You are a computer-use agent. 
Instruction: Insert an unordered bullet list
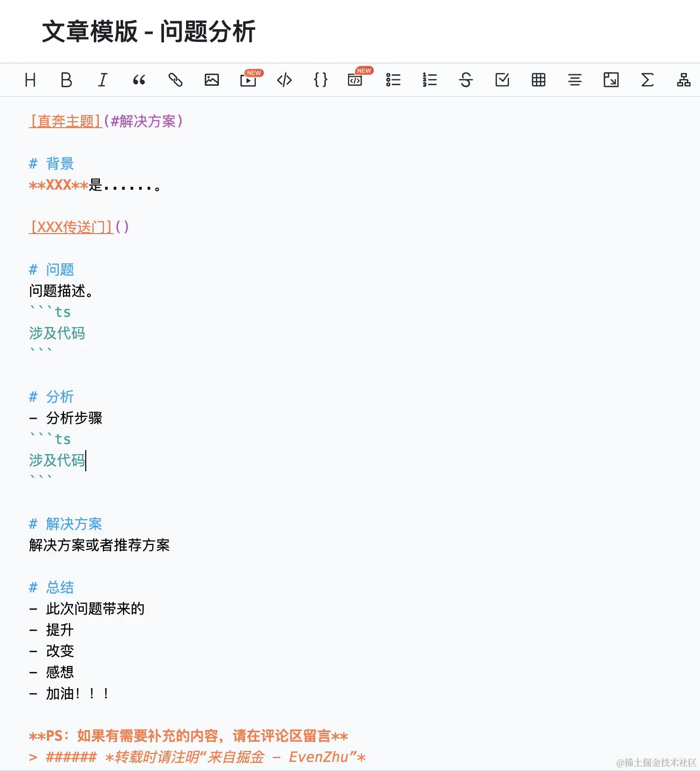(x=393, y=80)
